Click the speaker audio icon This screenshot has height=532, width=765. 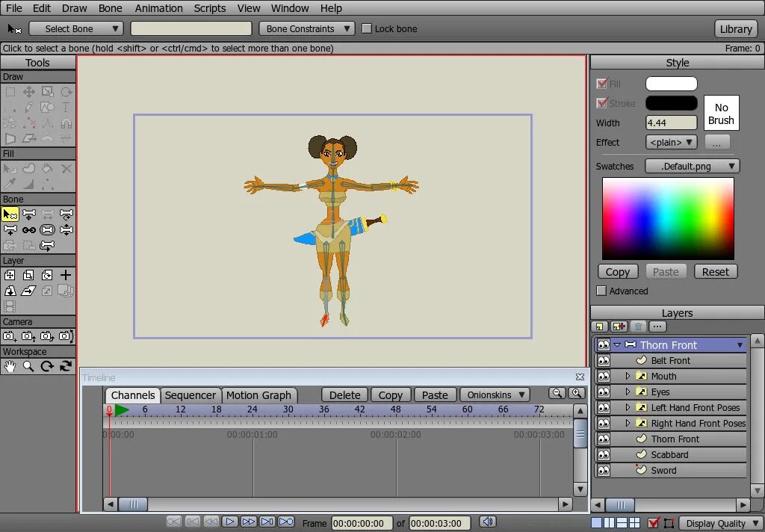pos(487,522)
